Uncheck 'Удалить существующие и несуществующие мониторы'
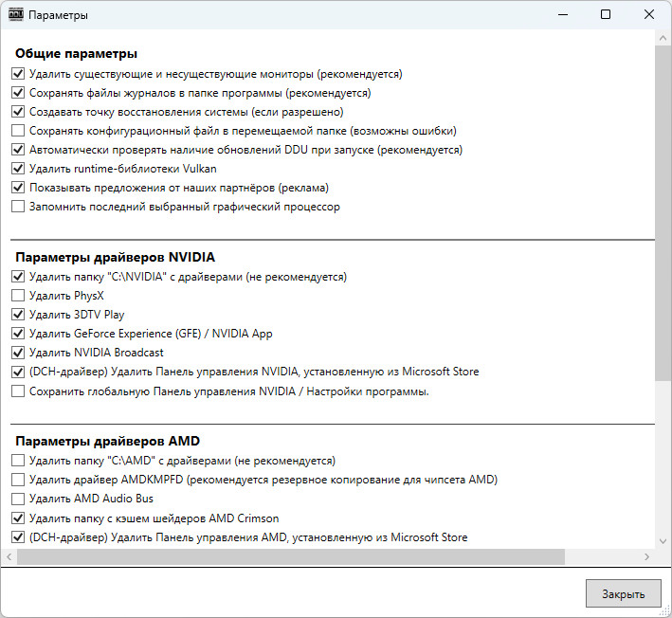This screenshot has height=618, width=672. 18,74
